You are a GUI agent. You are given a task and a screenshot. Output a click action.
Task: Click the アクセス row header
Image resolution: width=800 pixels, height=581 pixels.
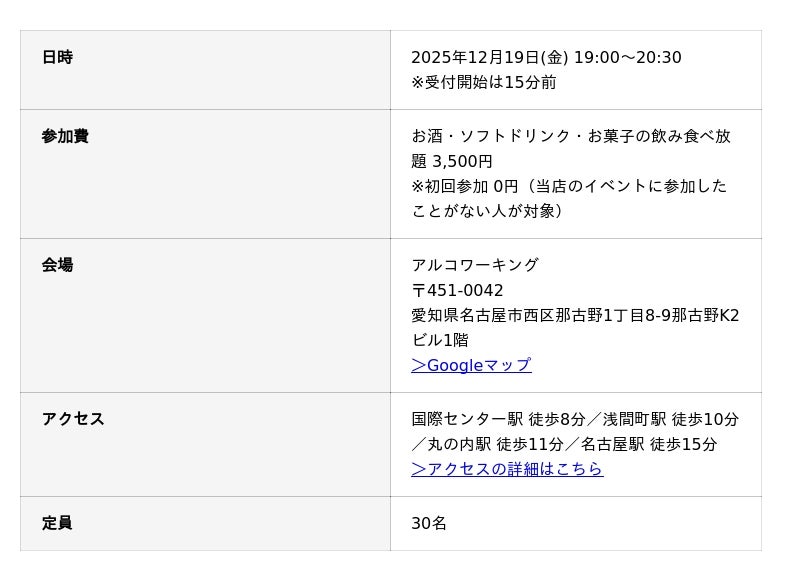[73, 419]
